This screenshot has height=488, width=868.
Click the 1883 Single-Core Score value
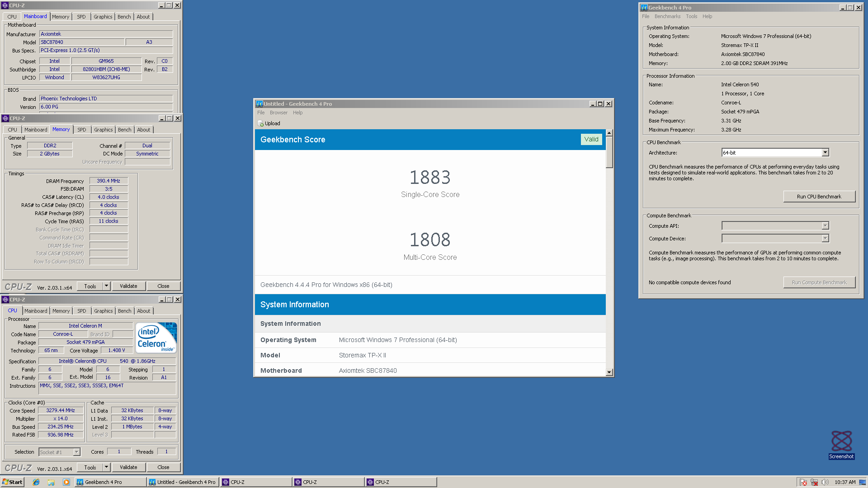[430, 177]
